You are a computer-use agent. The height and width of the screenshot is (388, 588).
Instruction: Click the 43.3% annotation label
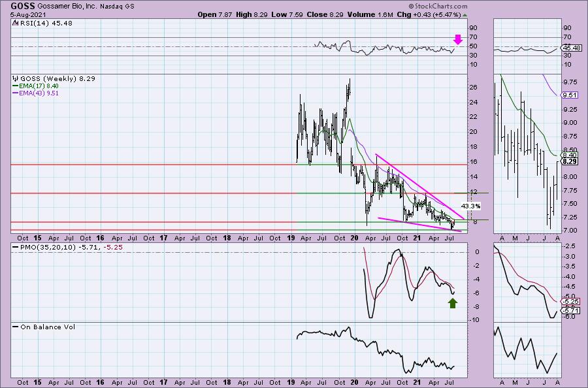pos(470,206)
